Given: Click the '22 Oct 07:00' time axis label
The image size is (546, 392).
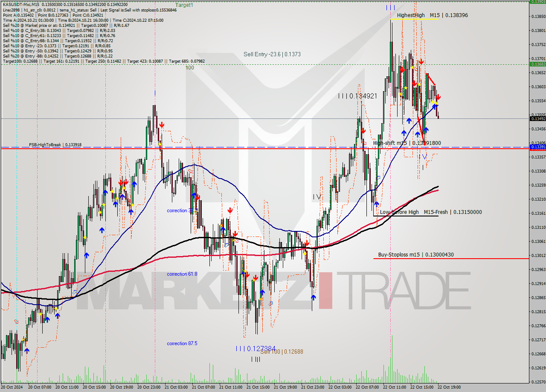Looking at the screenshot, I should click(x=367, y=387).
